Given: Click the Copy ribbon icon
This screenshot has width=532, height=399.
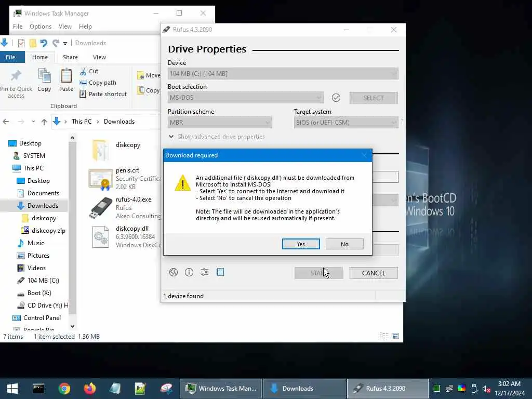Looking at the screenshot, I should click(44, 80).
